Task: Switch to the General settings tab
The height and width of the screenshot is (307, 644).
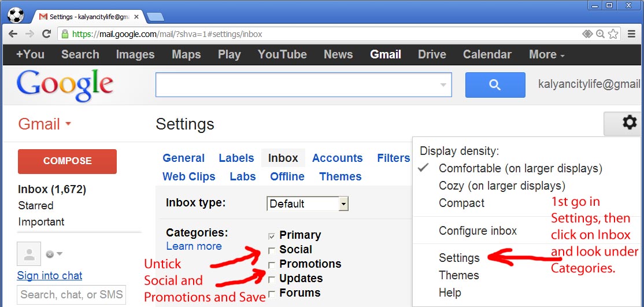Action: pyautogui.click(x=184, y=158)
